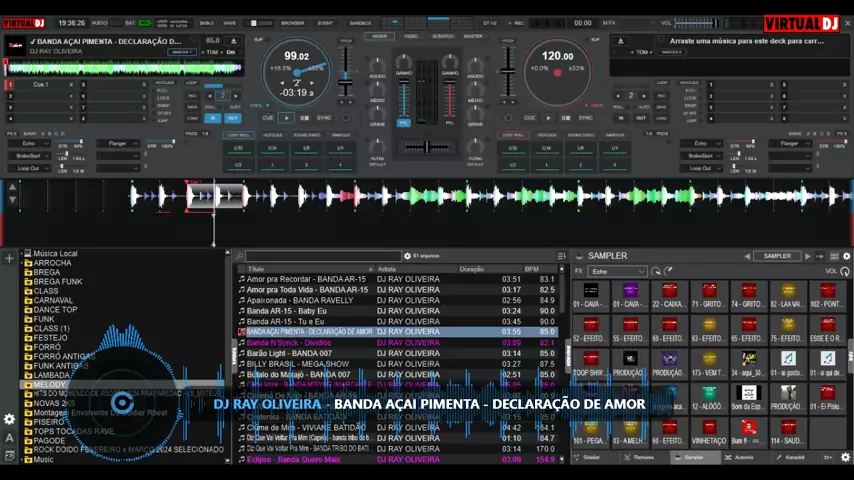Open the browser settings gear in sidebar

(9, 419)
